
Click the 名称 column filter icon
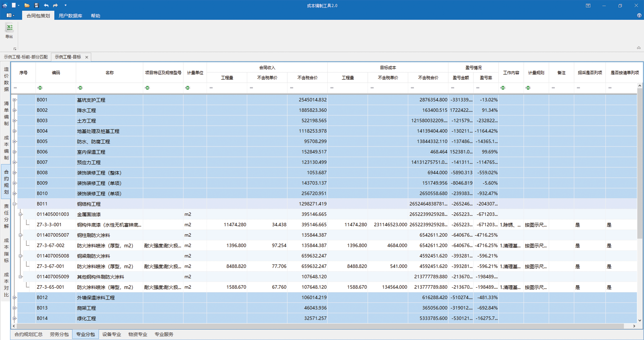pyautogui.click(x=80, y=88)
